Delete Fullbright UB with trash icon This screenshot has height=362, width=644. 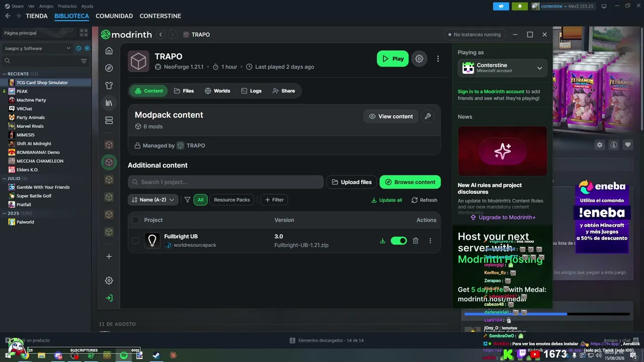pos(416,241)
